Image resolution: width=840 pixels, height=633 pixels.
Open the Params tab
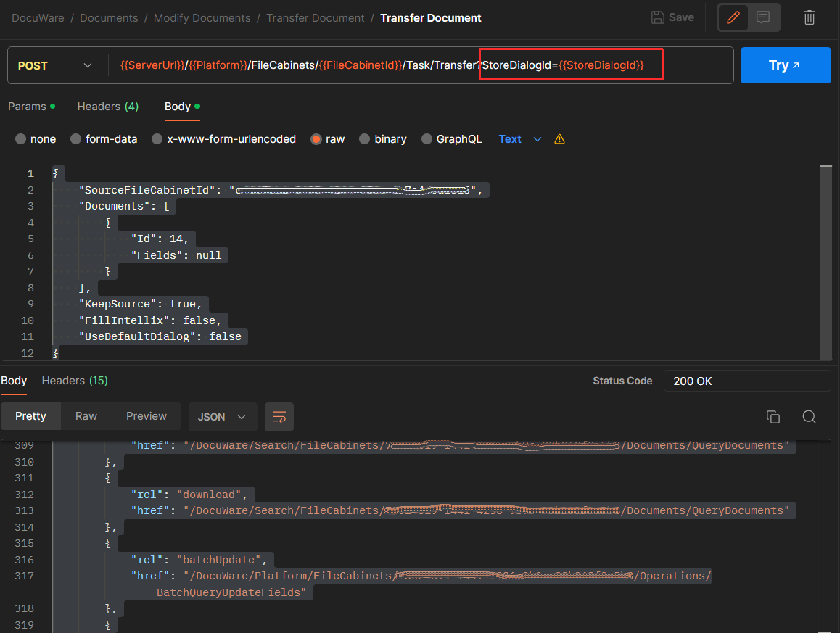click(26, 107)
